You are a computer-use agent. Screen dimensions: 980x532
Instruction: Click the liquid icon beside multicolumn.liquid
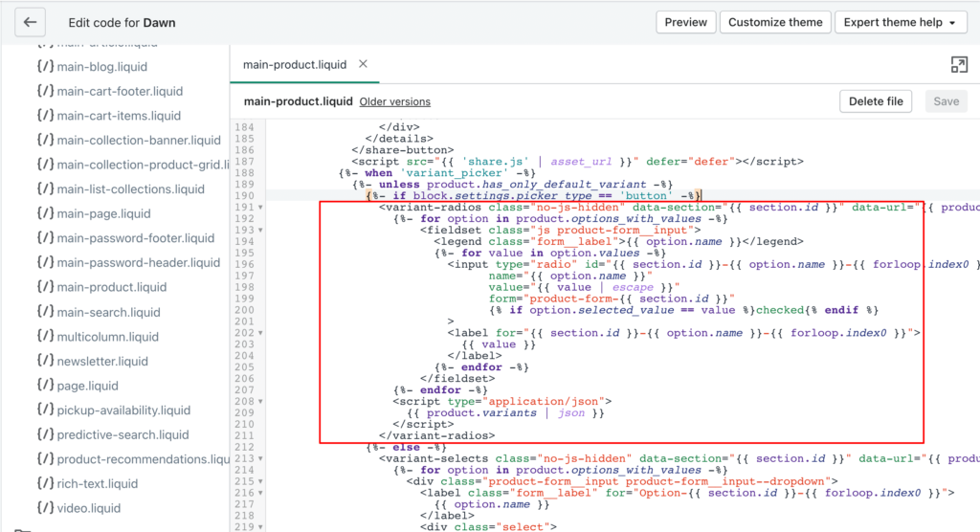45,336
